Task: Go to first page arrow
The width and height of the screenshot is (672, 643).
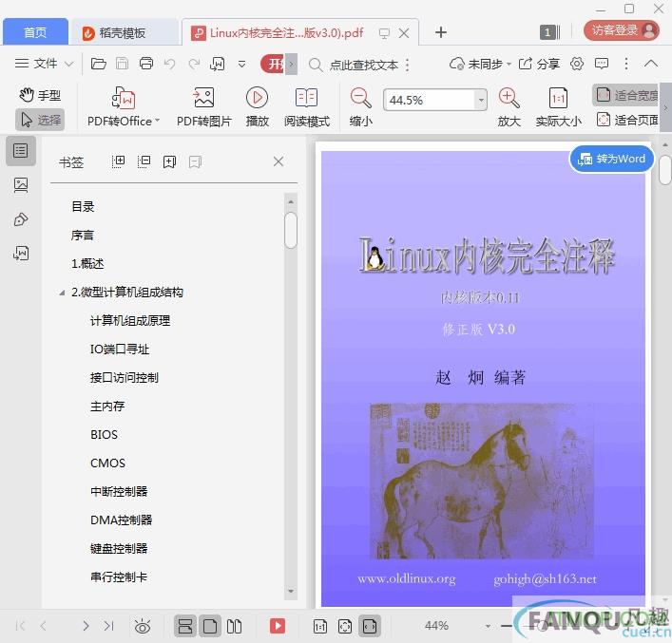Action: coord(20,626)
